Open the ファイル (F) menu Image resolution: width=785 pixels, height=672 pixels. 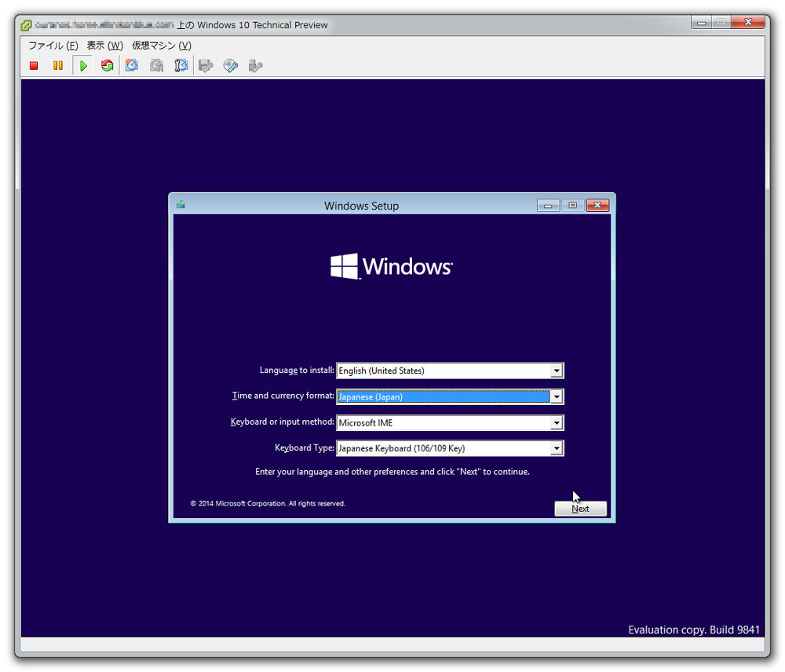pos(53,46)
